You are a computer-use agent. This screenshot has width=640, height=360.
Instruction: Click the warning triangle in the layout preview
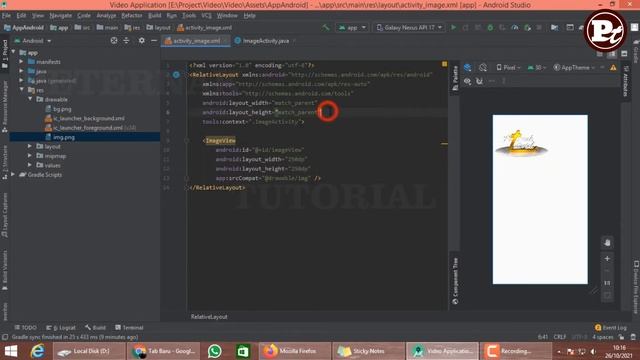pyautogui.click(x=613, y=68)
